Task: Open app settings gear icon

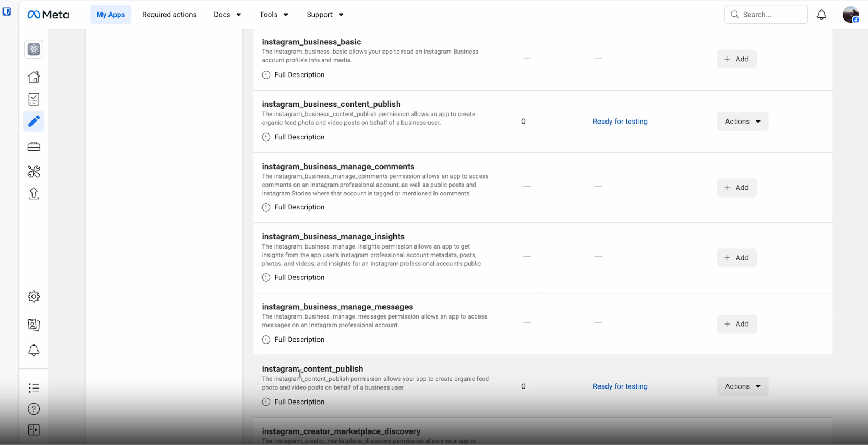Action: coord(34,297)
